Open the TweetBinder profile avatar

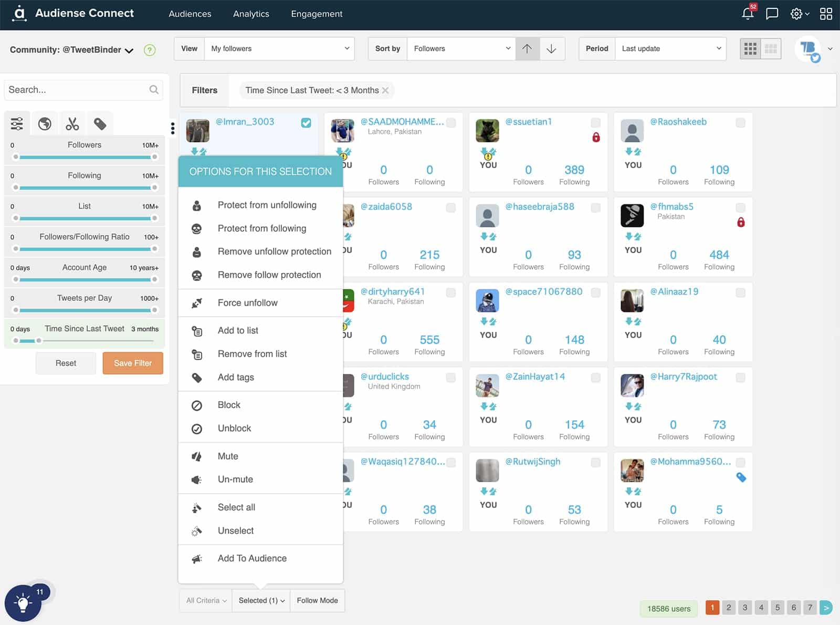coord(807,50)
